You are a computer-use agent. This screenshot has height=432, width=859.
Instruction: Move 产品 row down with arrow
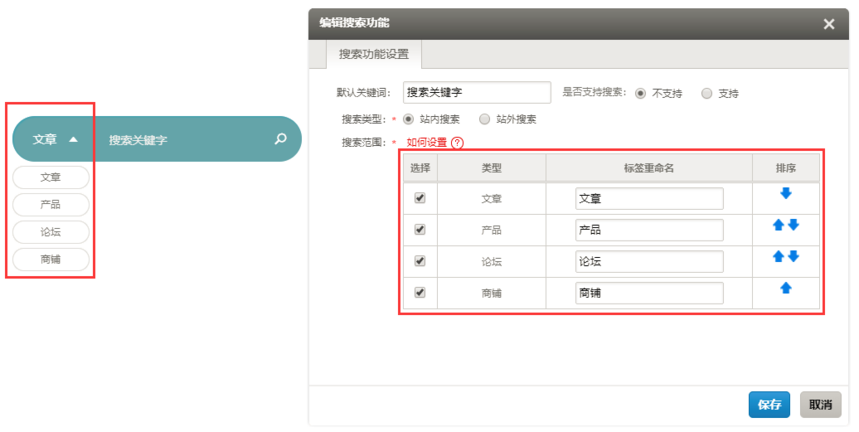pyautogui.click(x=793, y=225)
